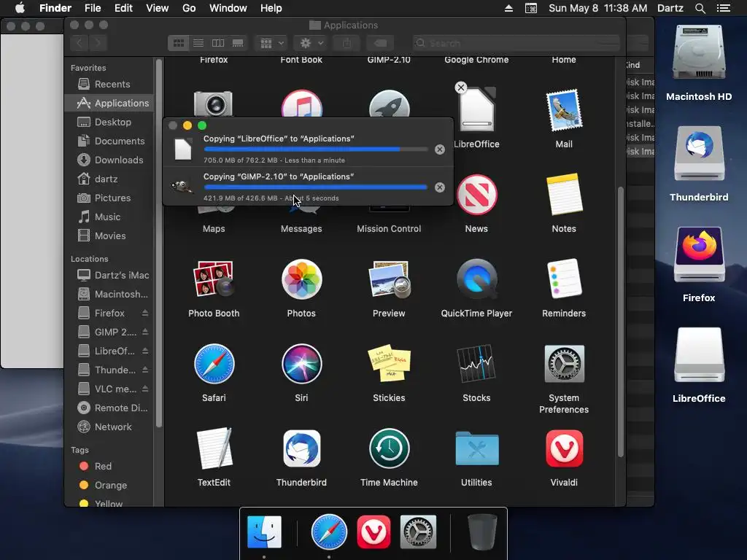Click the Finder icon in the Dock

(264, 532)
